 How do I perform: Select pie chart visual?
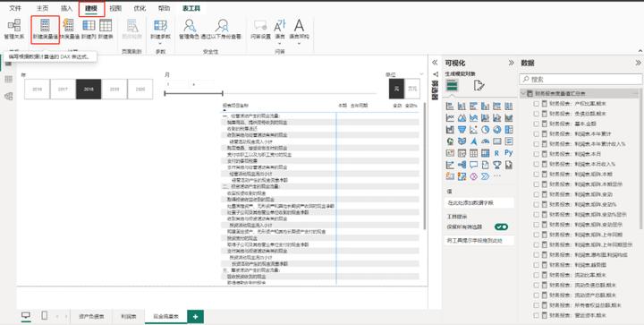[486, 130]
